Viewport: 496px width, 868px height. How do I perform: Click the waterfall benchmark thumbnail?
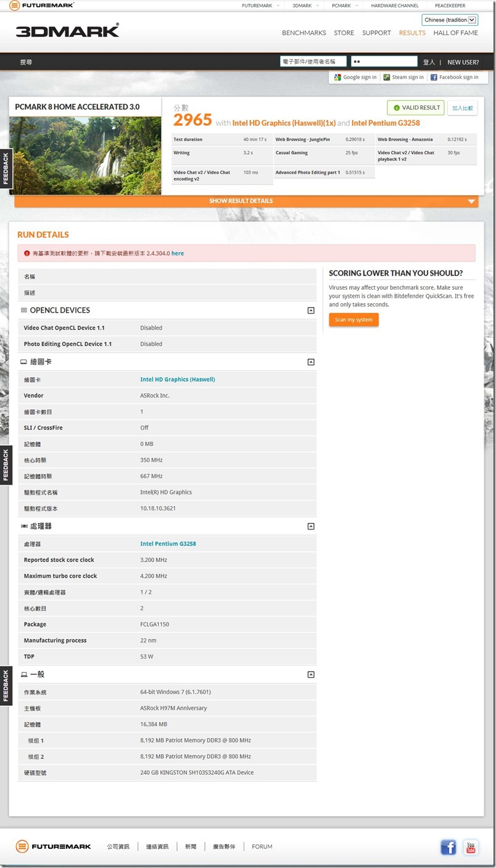85,155
